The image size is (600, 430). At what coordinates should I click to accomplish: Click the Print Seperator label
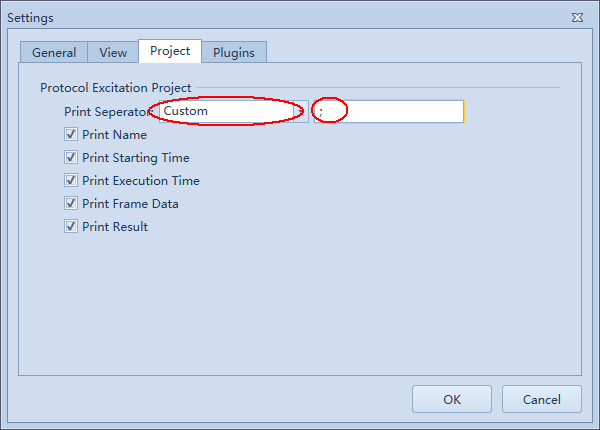(108, 112)
